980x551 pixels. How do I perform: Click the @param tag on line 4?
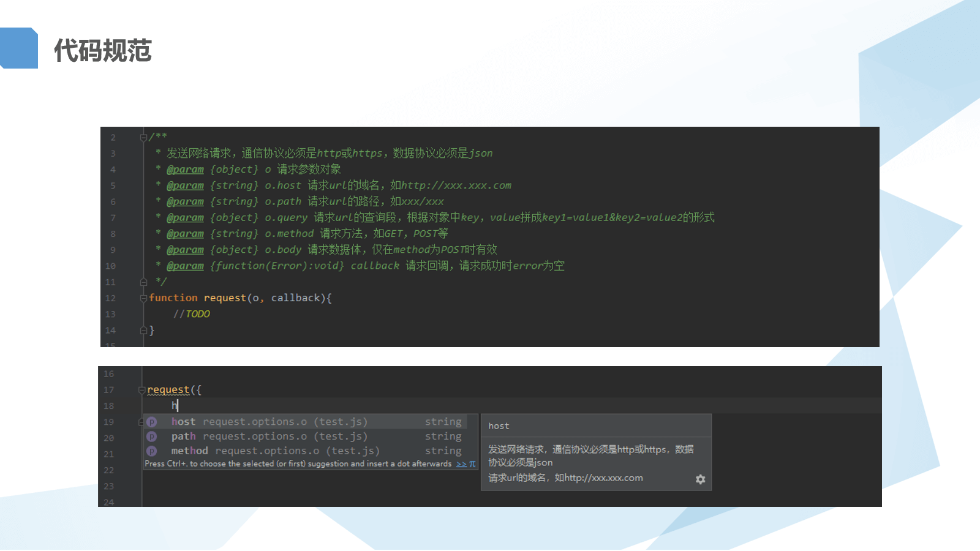185,170
